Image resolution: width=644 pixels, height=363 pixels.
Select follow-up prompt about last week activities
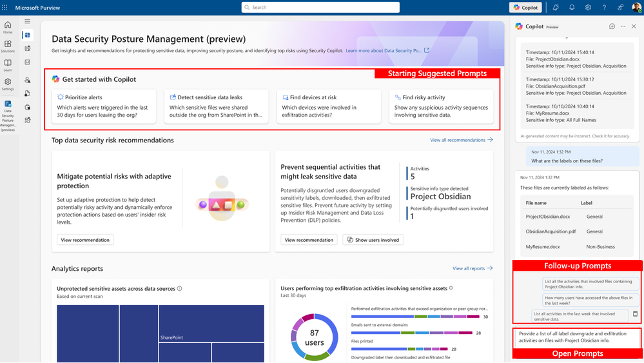(x=580, y=316)
